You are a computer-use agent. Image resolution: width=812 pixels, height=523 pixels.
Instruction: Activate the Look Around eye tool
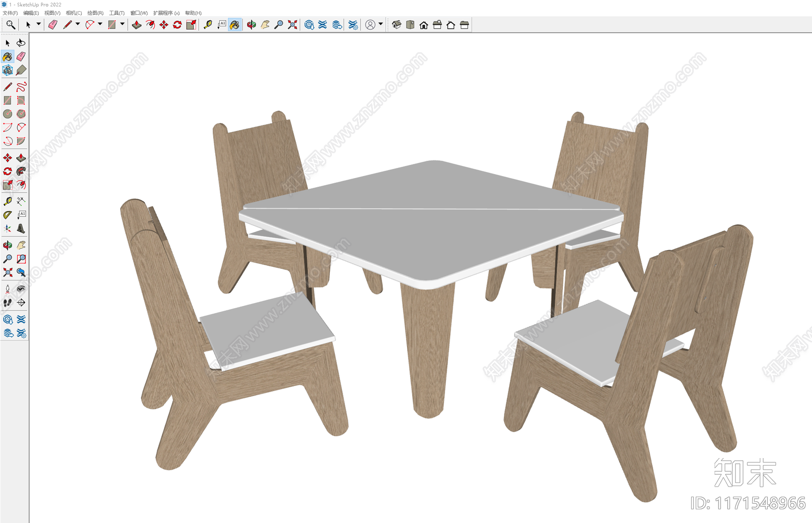pyautogui.click(x=21, y=289)
